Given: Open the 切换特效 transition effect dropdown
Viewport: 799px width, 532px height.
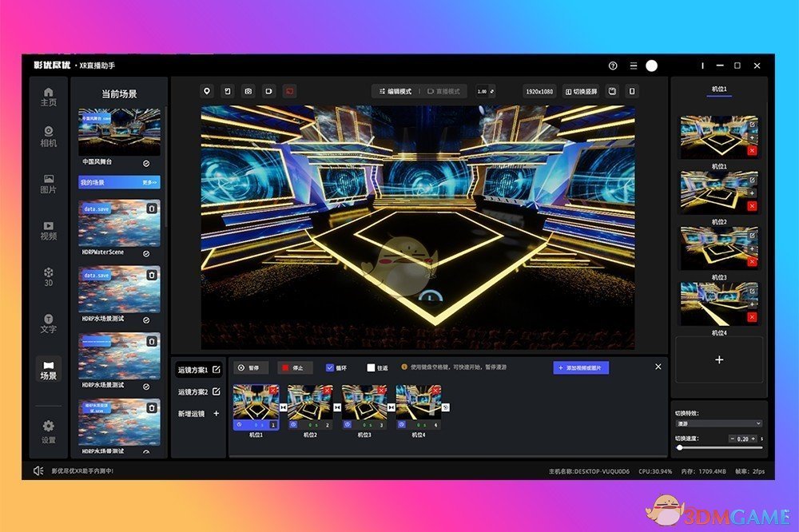Looking at the screenshot, I should (719, 423).
